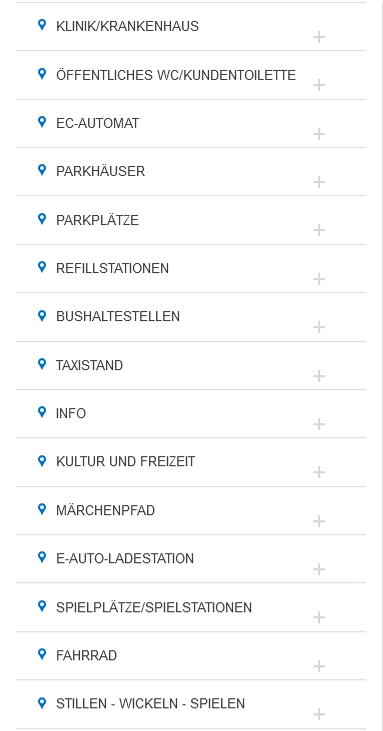Screen dimensions: 383x731
Task: Click the pin icon next to Märchenpfad
Action: [x=42, y=509]
